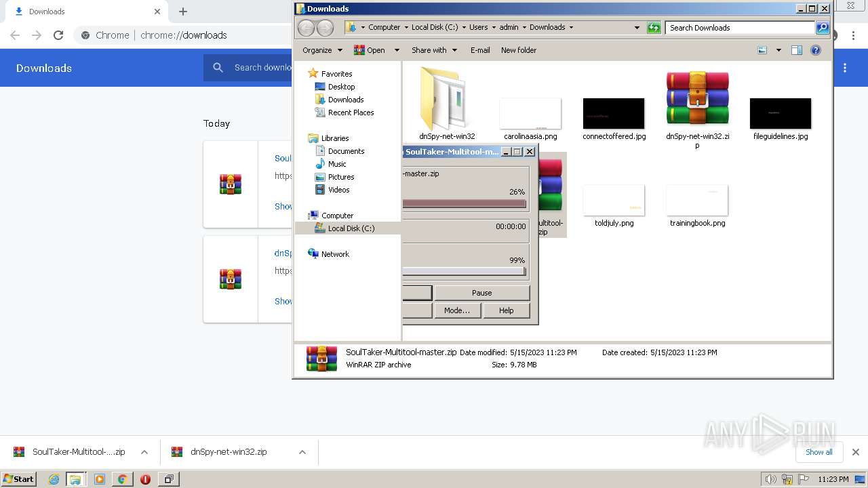Viewport: 868px width, 488px height.
Task: Click Local Disk (C:) in breadcrumb
Action: 435,28
